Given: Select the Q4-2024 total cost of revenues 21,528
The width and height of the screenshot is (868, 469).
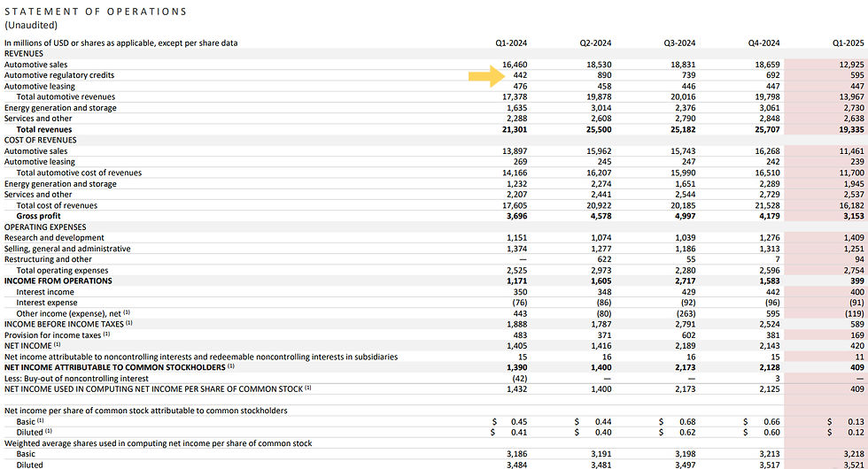Looking at the screenshot, I should click(767, 205).
